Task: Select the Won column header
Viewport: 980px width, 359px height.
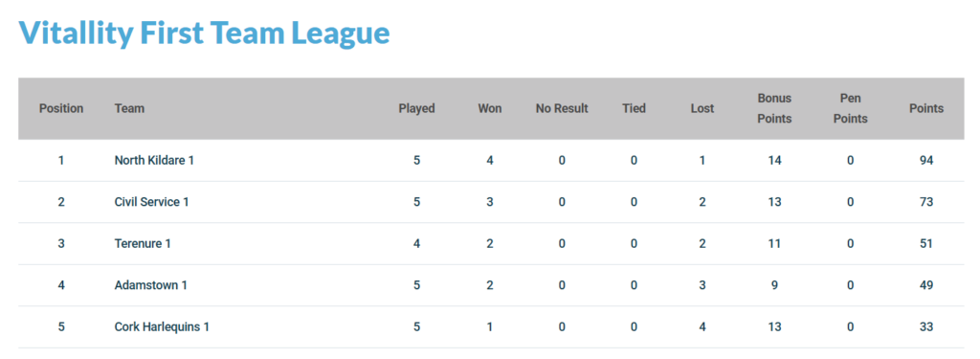Action: pos(490,108)
